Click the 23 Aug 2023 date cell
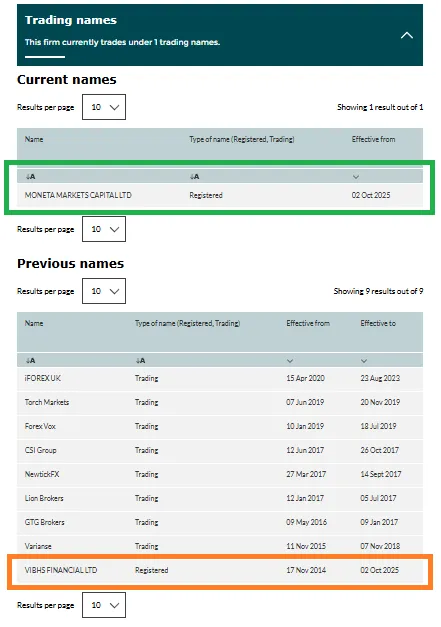Screen dimensions: 441x627 coord(380,378)
